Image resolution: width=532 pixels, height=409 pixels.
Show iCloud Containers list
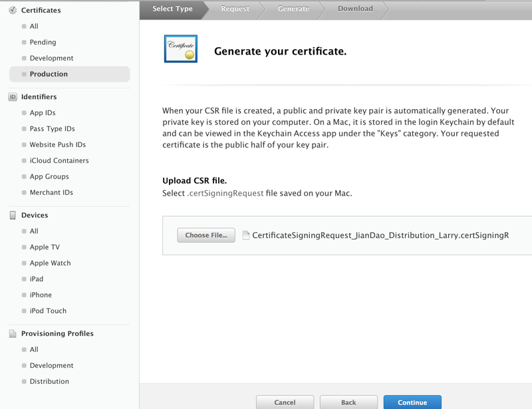59,161
